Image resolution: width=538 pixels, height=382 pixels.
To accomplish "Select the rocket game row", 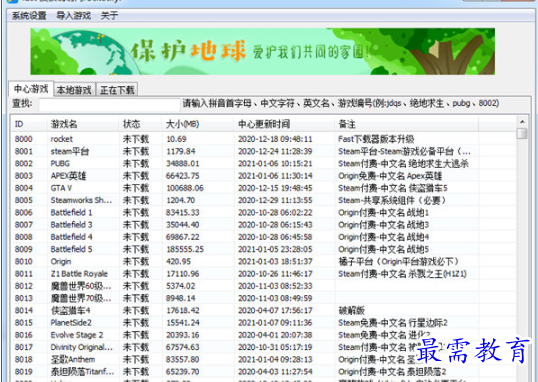I will click(x=264, y=139).
